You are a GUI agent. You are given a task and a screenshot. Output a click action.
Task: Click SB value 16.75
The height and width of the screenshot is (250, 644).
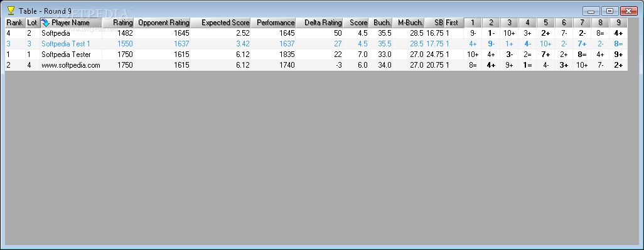pos(434,34)
